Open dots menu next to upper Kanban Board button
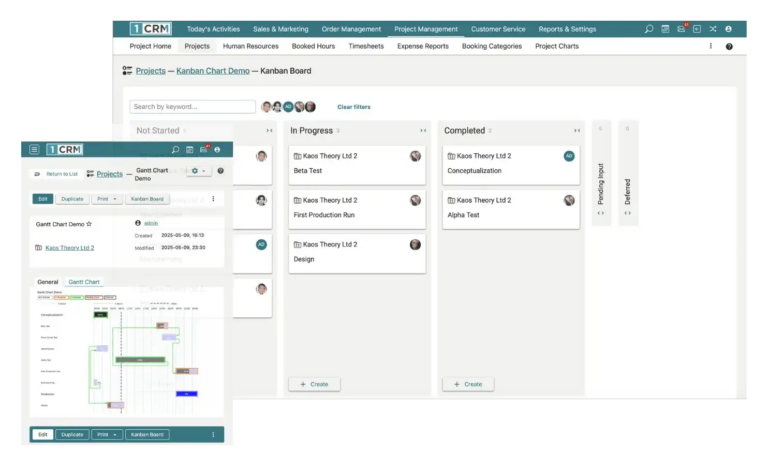Screen dimensions: 768x466 tap(213, 199)
